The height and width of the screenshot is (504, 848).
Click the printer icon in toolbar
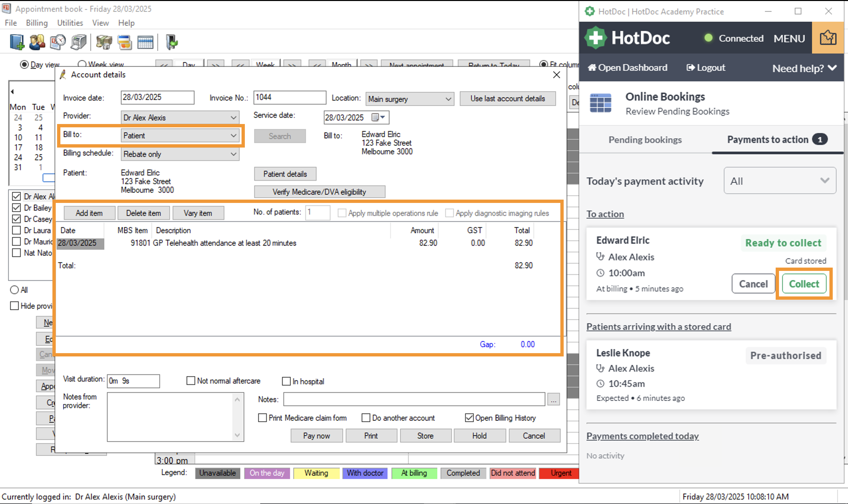pyautogui.click(x=79, y=42)
